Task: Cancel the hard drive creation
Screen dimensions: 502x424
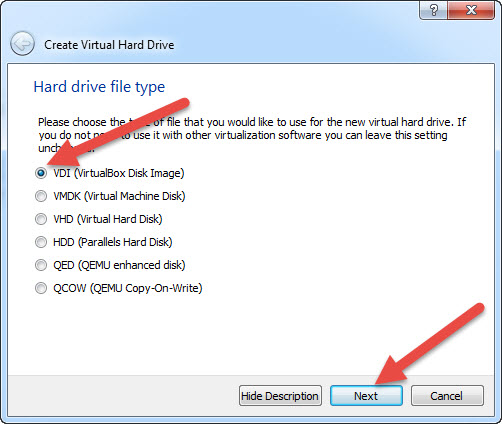Action: point(447,396)
